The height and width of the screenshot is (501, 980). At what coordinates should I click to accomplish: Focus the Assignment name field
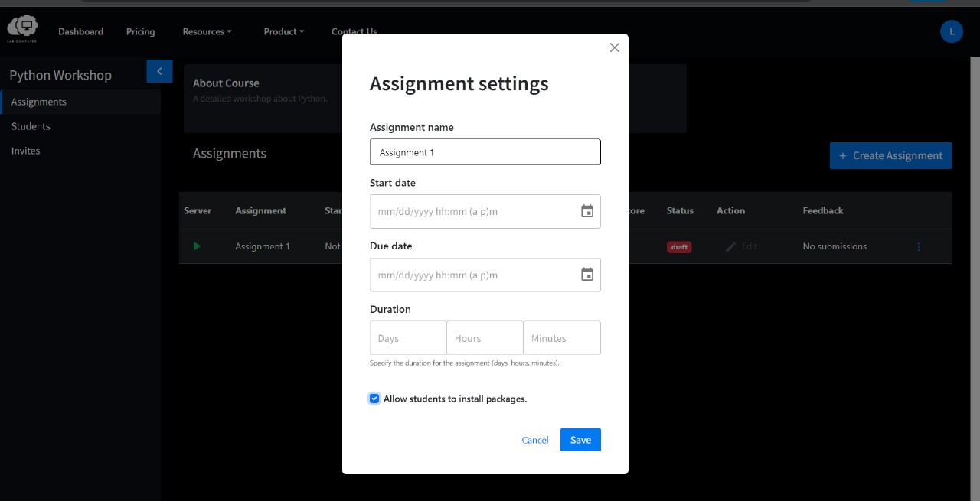[485, 151]
